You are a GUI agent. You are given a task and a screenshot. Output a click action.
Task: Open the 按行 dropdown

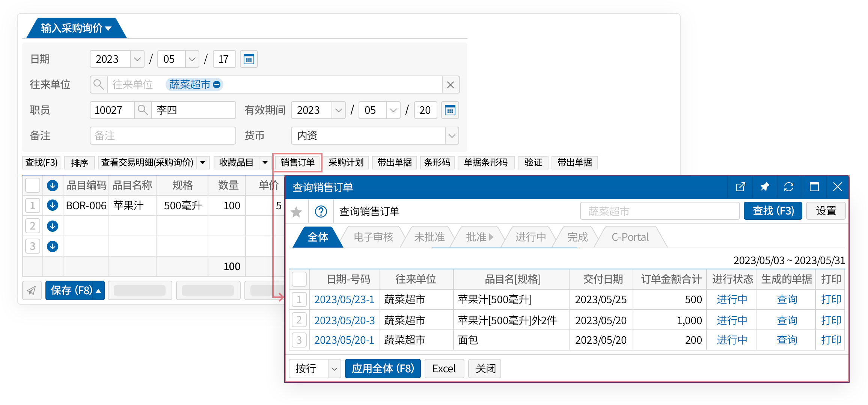(334, 369)
